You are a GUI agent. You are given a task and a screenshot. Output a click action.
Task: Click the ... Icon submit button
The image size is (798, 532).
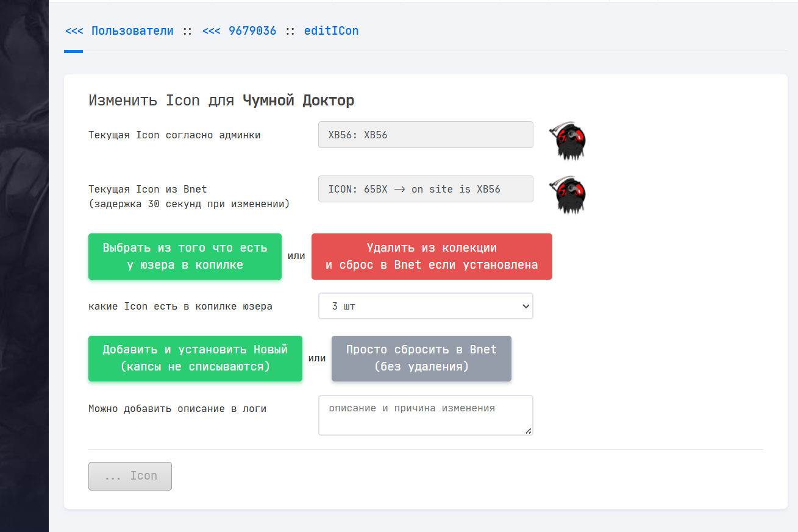tap(130, 476)
